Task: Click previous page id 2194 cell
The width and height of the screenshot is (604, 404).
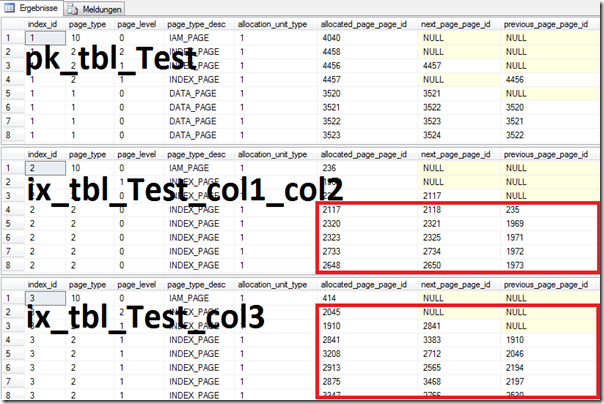Action: coord(550,368)
